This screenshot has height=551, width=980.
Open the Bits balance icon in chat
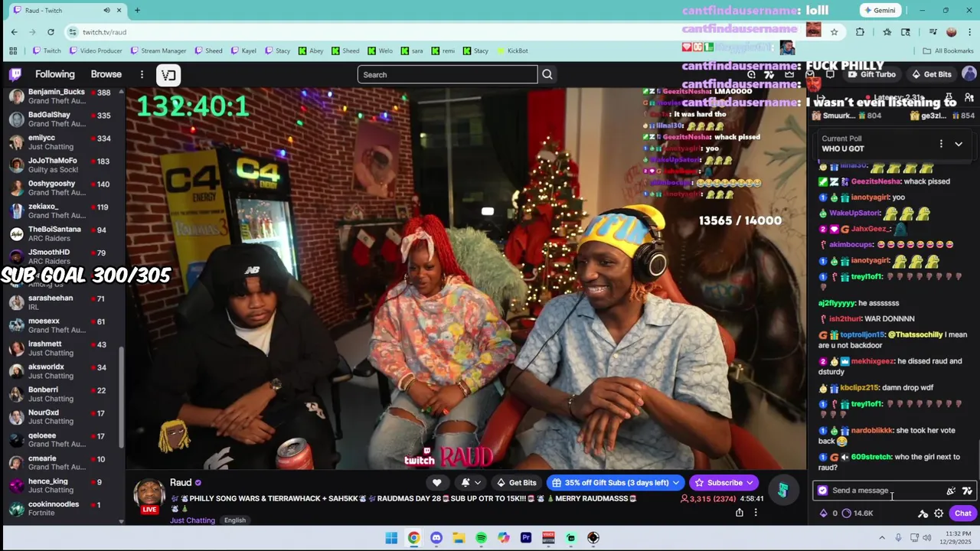pyautogui.click(x=824, y=514)
